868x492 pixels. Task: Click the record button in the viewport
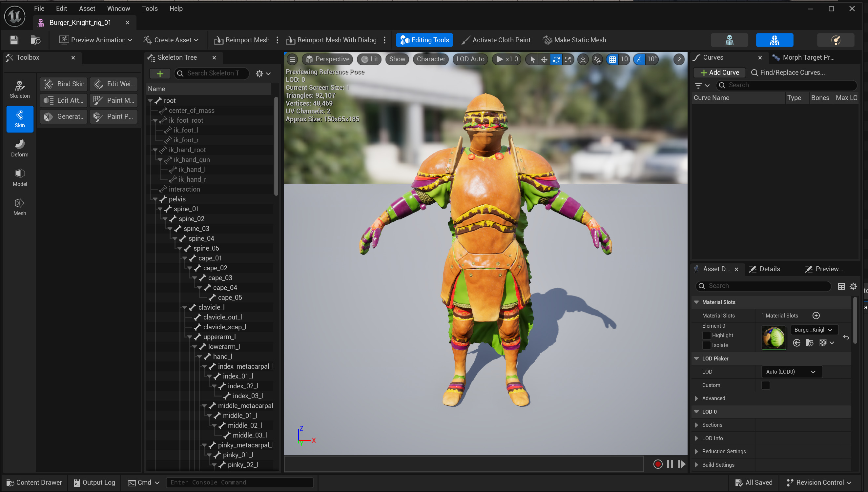(657, 464)
